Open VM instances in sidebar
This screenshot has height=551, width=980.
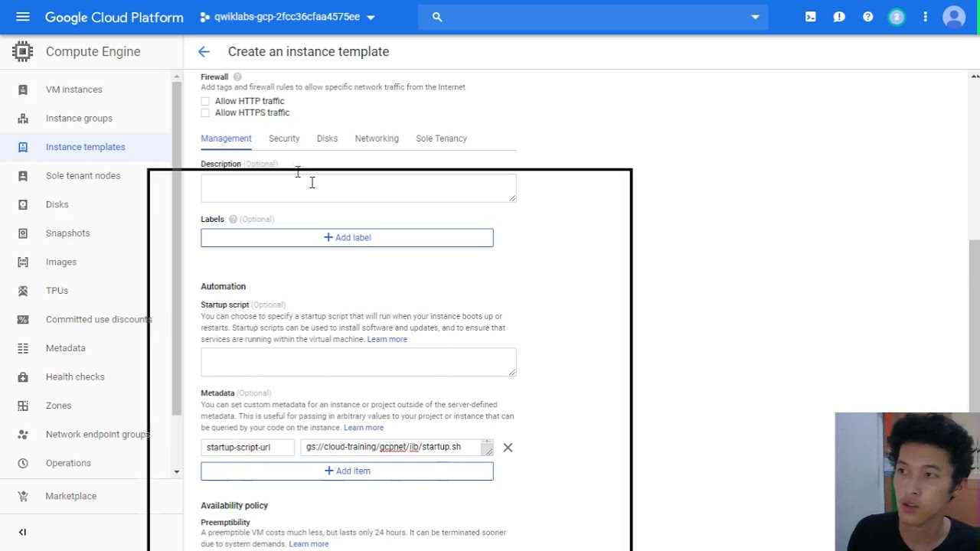[73, 90]
